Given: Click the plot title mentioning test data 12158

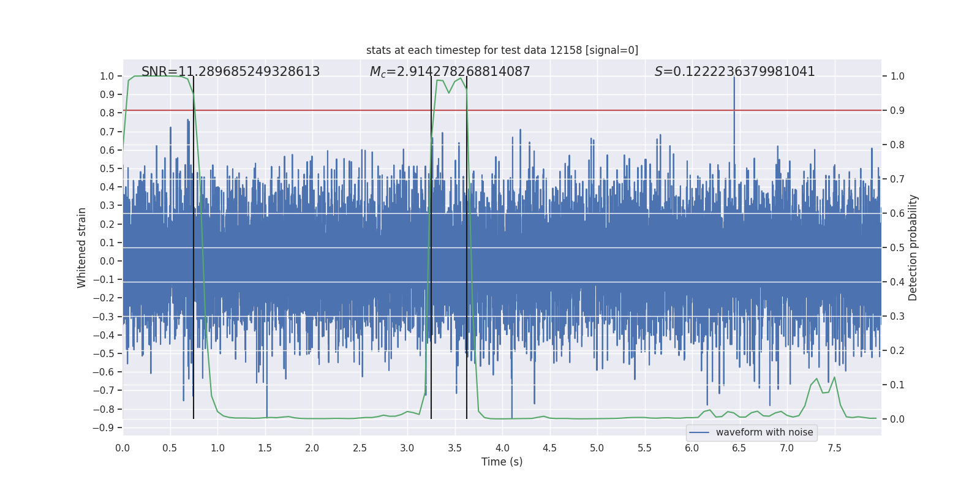Looking at the screenshot, I should click(x=502, y=50).
